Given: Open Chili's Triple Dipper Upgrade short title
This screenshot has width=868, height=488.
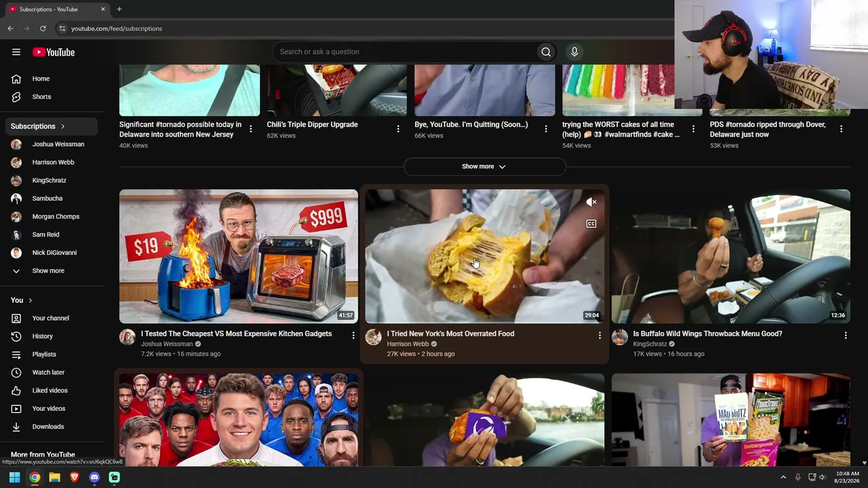Looking at the screenshot, I should tap(312, 125).
